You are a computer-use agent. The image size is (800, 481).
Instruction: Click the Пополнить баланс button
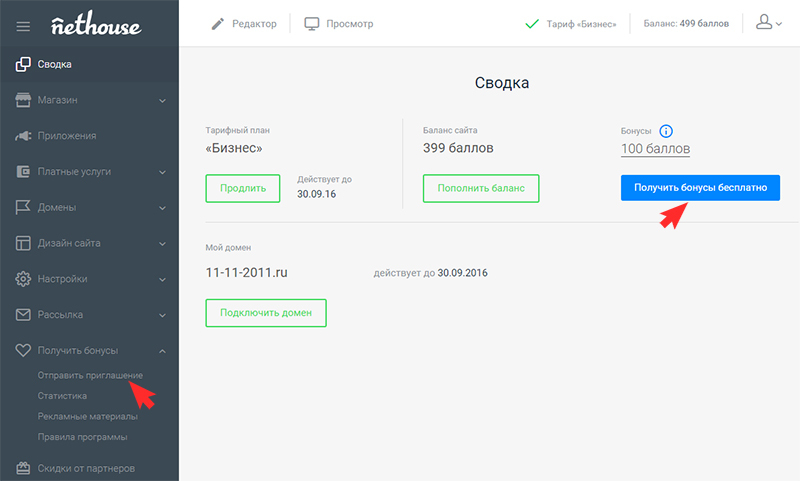[x=481, y=188]
